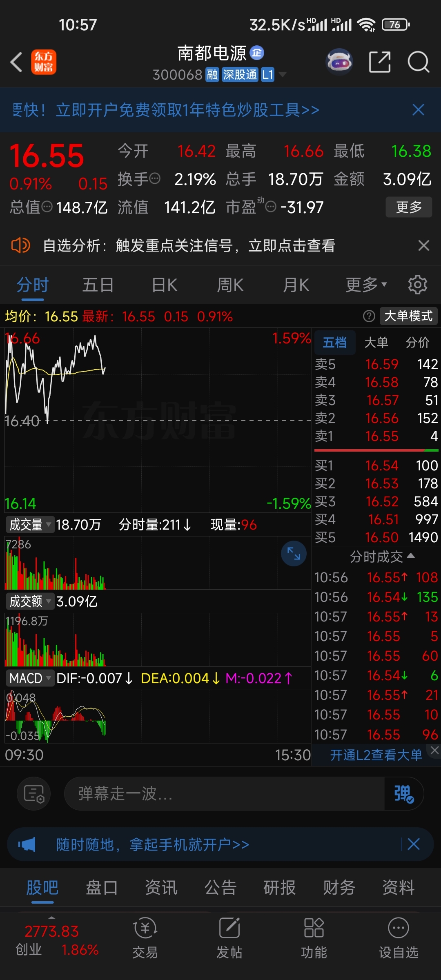Expand the stock title dropdown arrow
441x980 pixels.
tap(282, 75)
